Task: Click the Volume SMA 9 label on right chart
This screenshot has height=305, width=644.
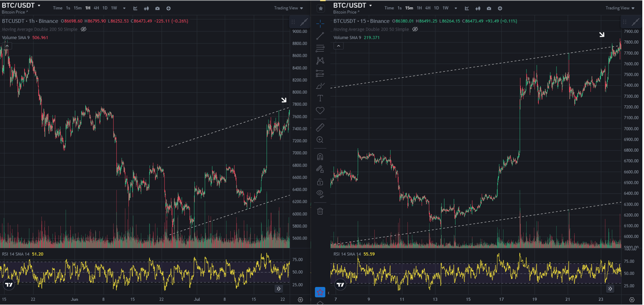Action: coord(347,37)
